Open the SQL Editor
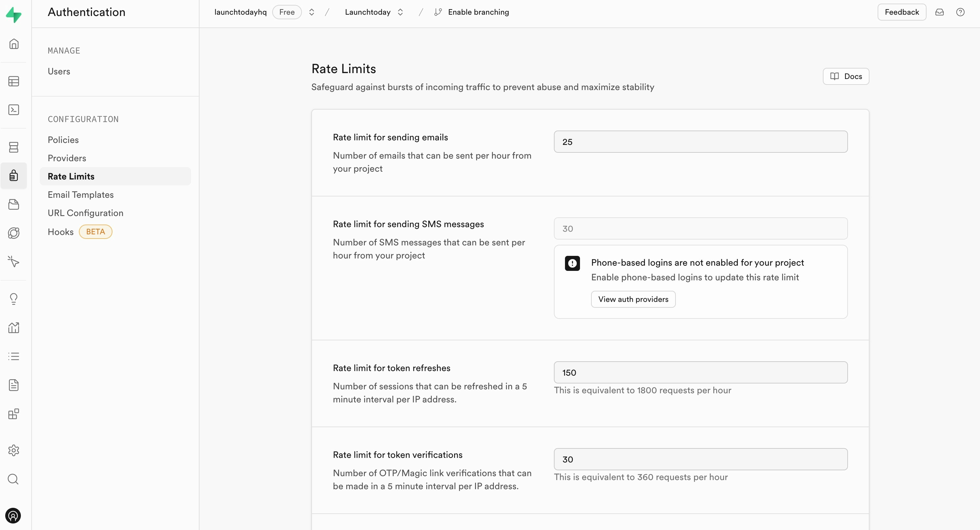This screenshot has width=980, height=530. [x=14, y=110]
